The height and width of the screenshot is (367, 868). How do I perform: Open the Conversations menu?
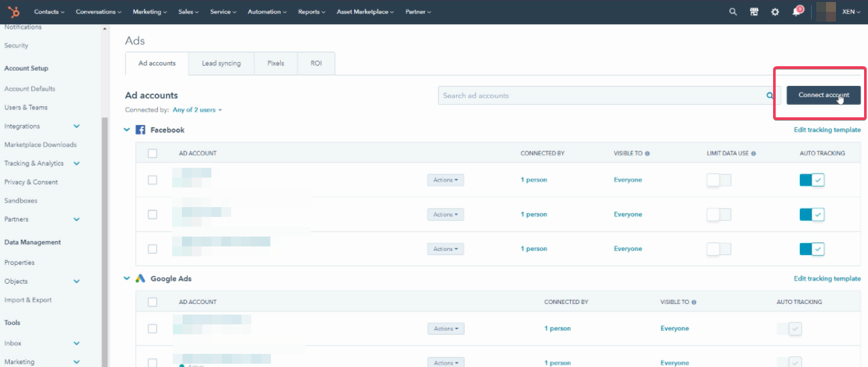click(99, 12)
